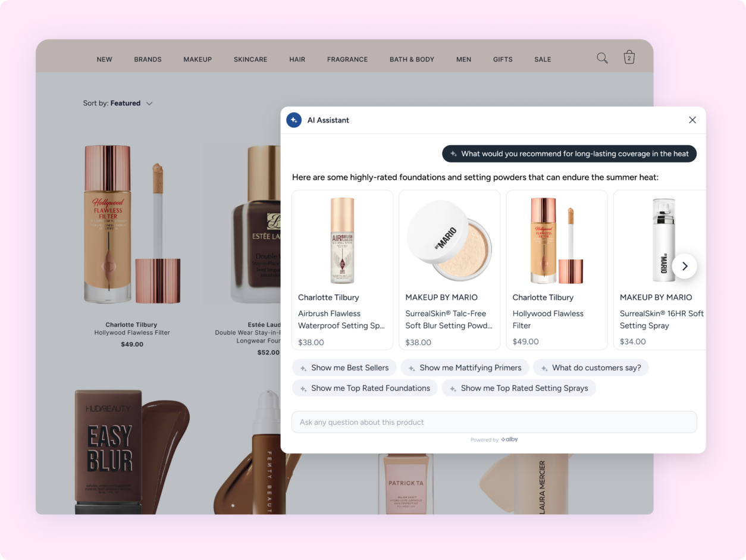Open the Patrick Ta foundation product image

tap(405, 484)
